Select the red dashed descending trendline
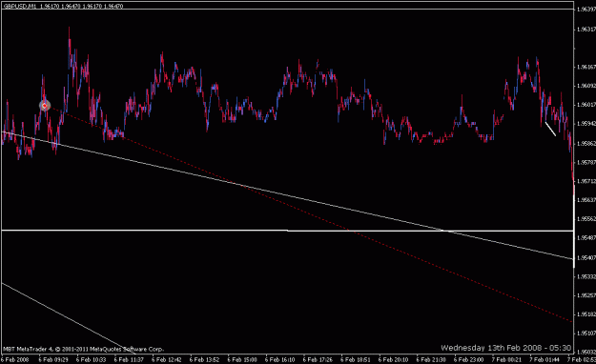 308,213
